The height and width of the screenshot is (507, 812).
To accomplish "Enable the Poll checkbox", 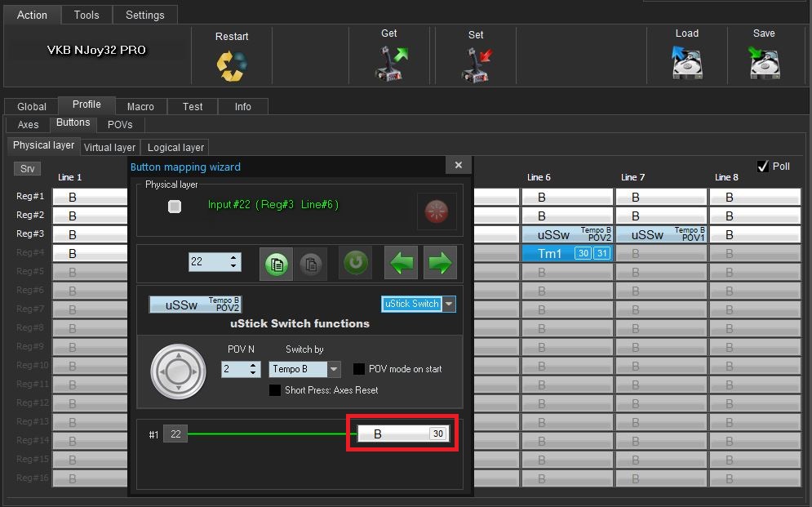I will [763, 167].
